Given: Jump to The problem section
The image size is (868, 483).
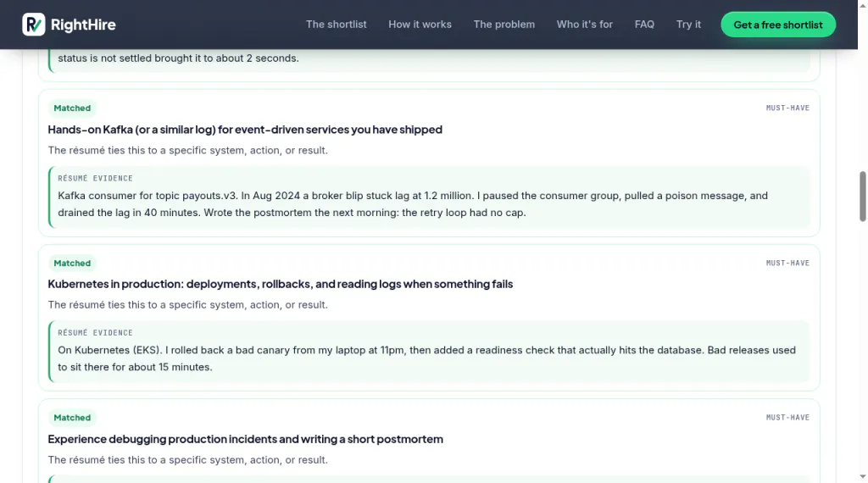Looking at the screenshot, I should pyautogui.click(x=504, y=25).
